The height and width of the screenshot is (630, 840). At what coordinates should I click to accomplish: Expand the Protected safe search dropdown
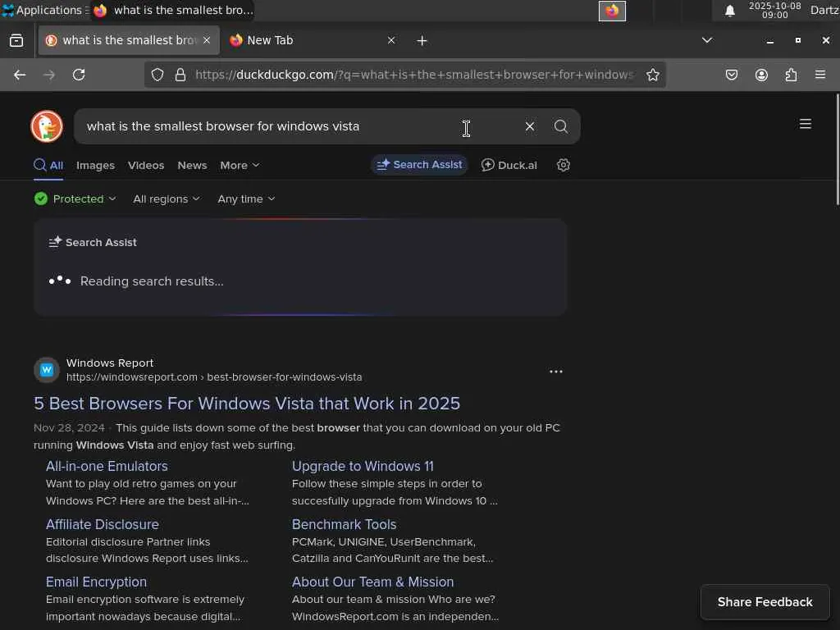75,199
